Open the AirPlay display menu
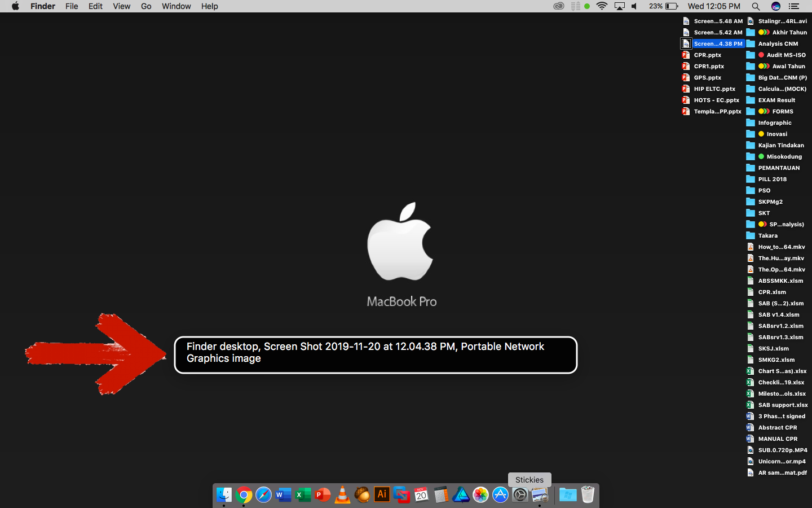Image resolution: width=812 pixels, height=508 pixels. click(620, 6)
